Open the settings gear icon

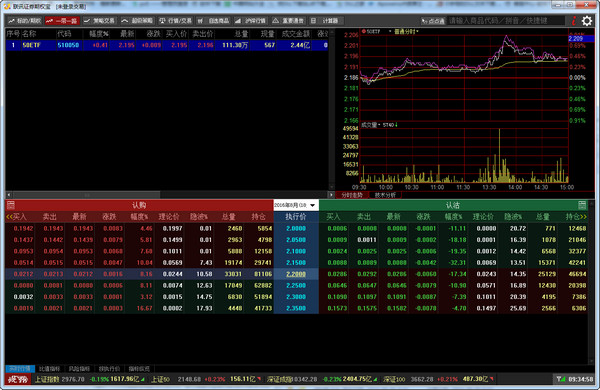pyautogui.click(x=587, y=21)
